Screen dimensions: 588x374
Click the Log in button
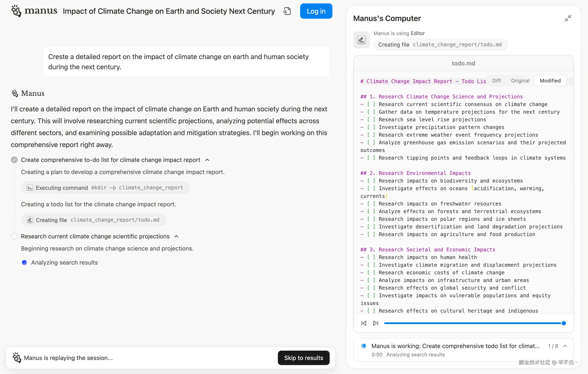point(316,11)
